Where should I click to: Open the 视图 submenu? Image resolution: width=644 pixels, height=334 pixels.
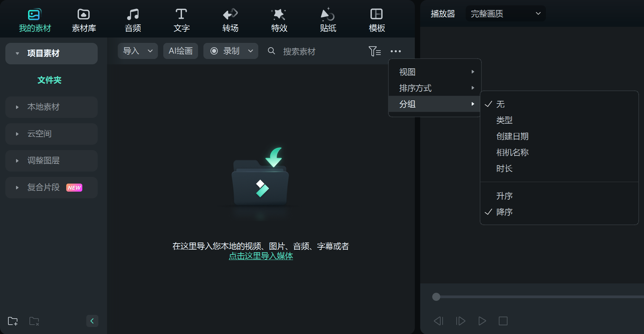click(x=407, y=72)
